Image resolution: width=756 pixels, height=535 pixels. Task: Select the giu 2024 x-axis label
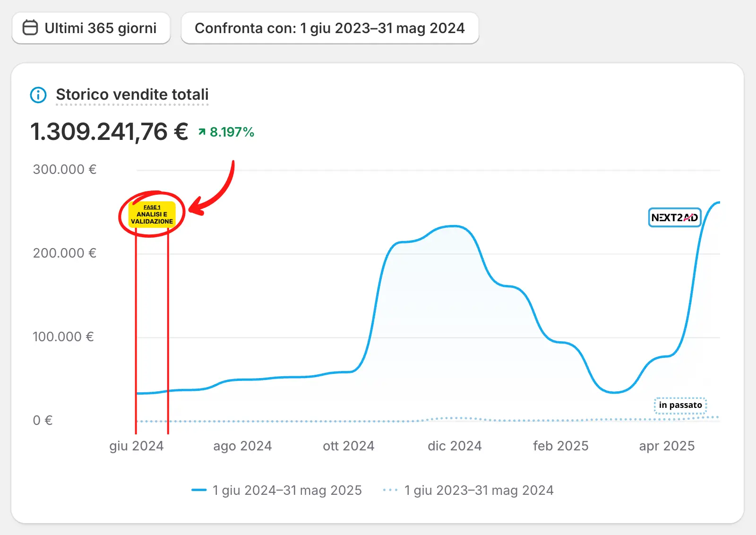click(x=137, y=446)
